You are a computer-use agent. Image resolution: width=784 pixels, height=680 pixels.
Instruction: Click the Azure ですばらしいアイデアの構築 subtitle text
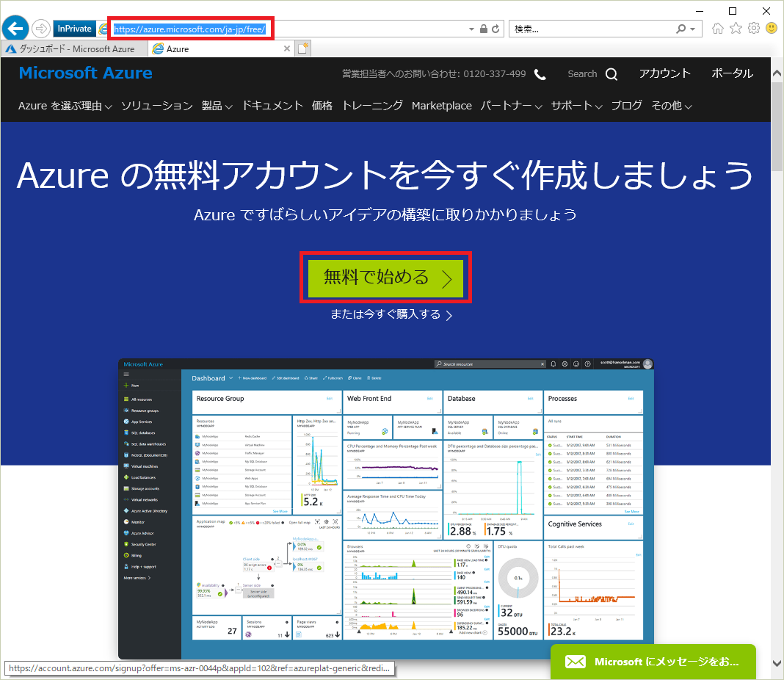point(385,215)
